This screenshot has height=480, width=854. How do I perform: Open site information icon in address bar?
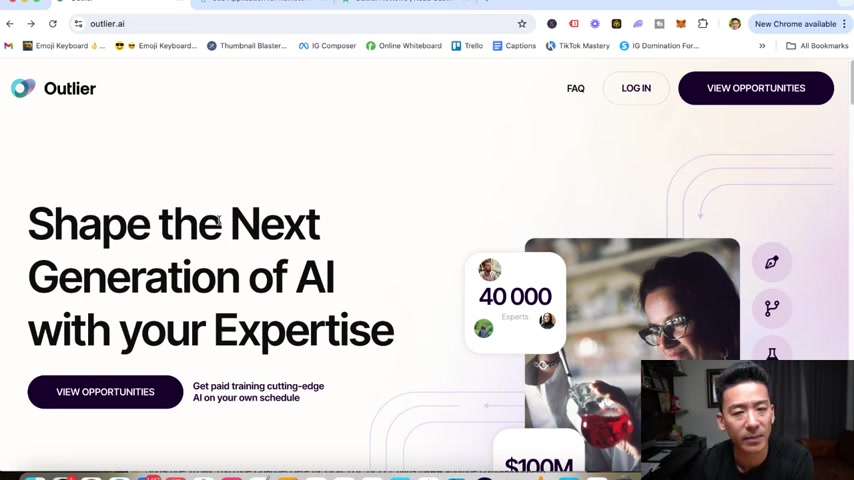click(78, 24)
